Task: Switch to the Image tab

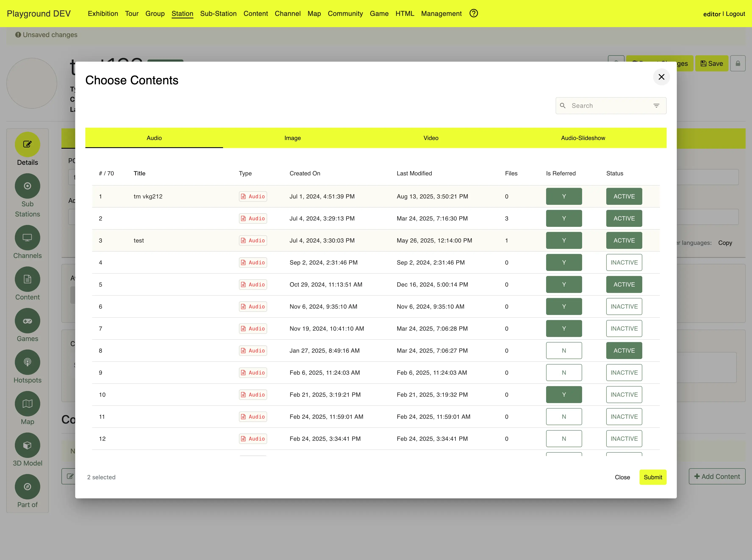Action: (x=292, y=138)
